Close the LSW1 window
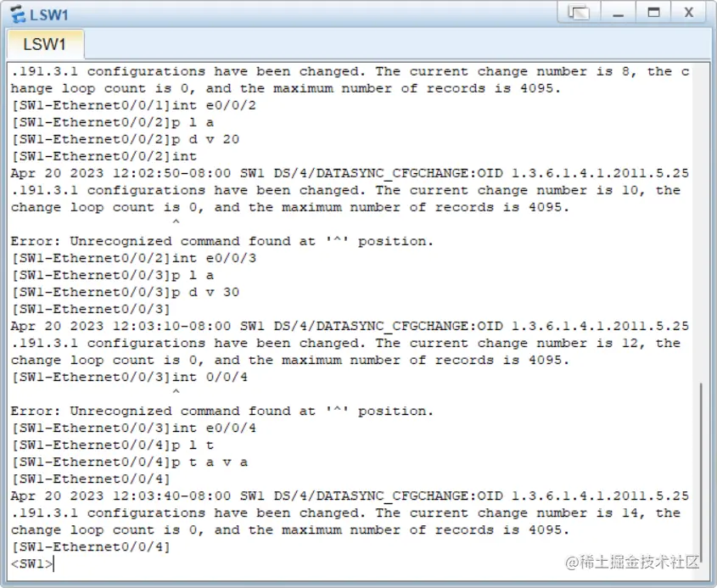Viewport: 717px width, 588px height. (689, 13)
